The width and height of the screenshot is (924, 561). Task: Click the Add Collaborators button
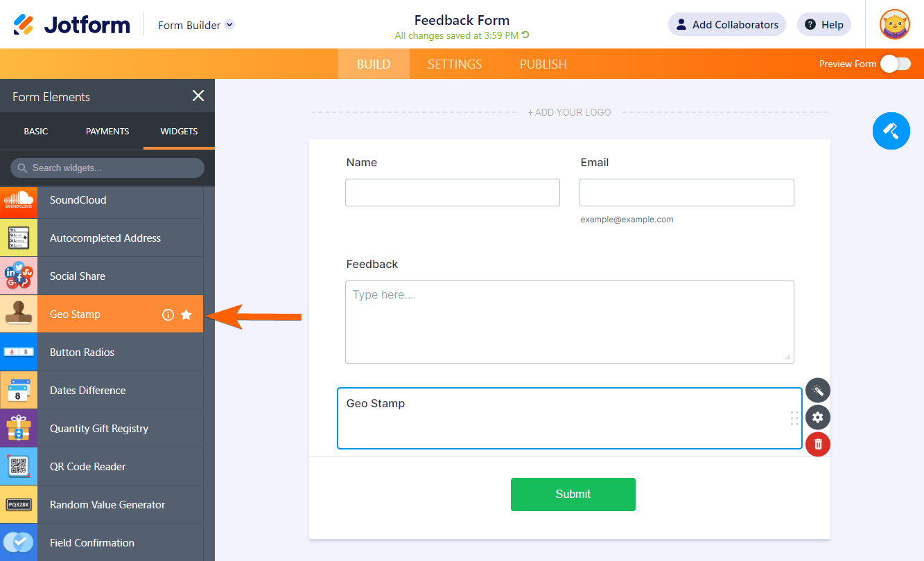coord(726,25)
